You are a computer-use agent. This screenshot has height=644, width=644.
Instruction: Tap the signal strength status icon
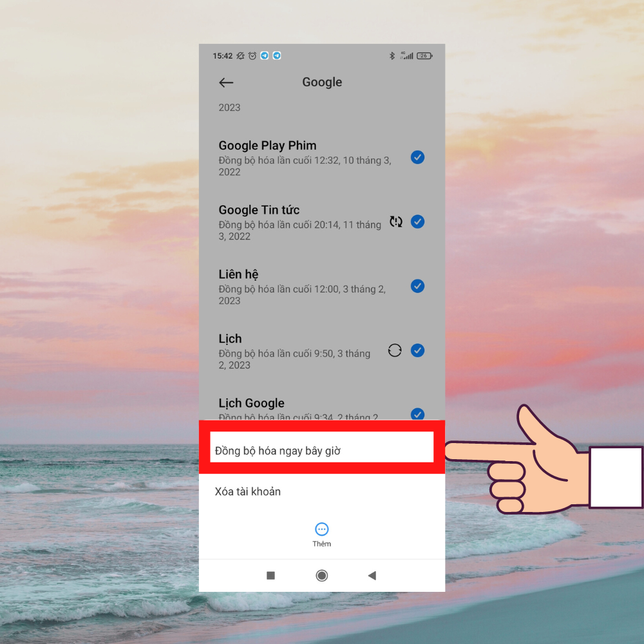click(x=406, y=55)
